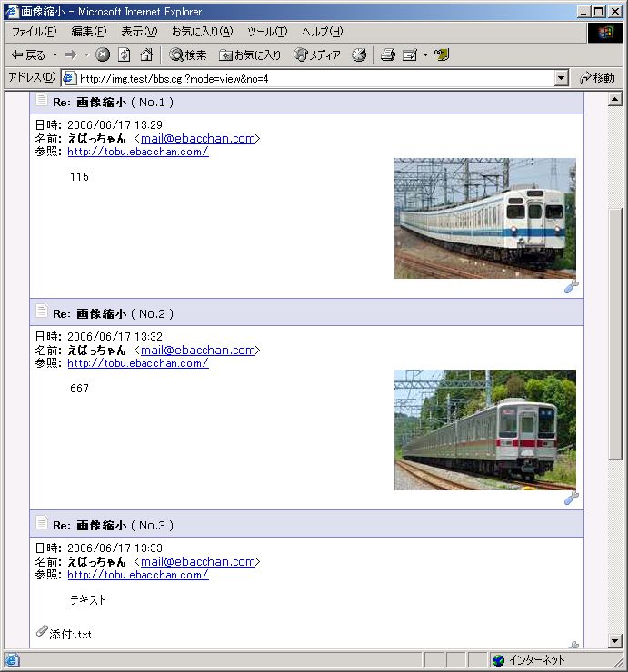
Task: Show the History toolbar icon
Action: pyautogui.click(x=359, y=54)
